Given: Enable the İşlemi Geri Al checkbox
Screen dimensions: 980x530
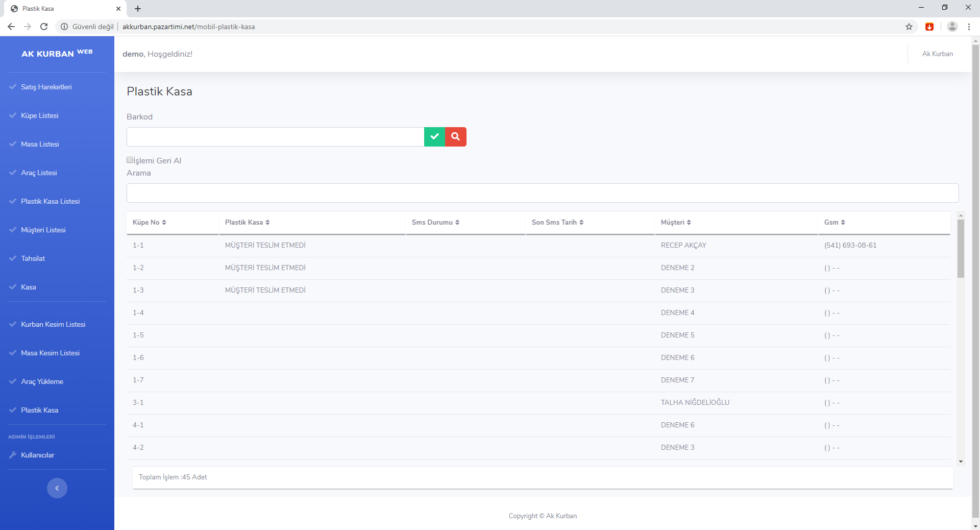Looking at the screenshot, I should (130, 160).
